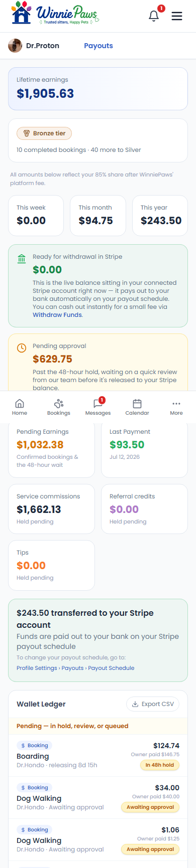196x868 pixels.
Task: Click the This week $0.00 card
Action: pos(36,216)
